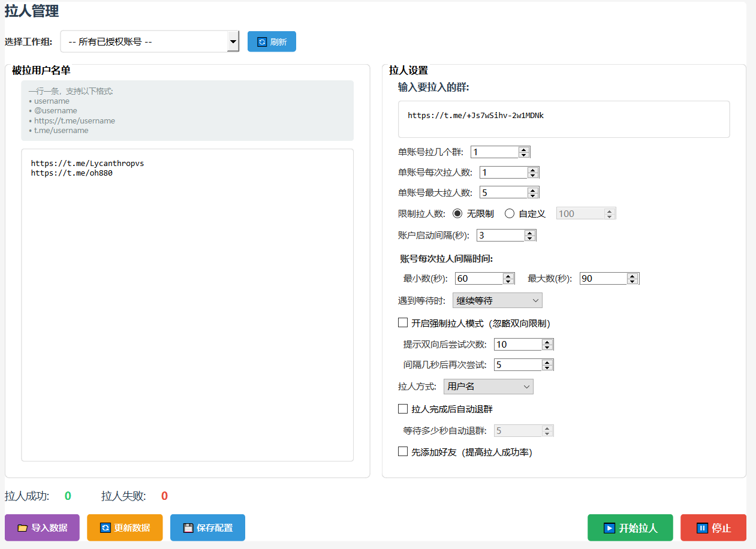
Task: Select the 无限制 radio button
Action: click(457, 213)
